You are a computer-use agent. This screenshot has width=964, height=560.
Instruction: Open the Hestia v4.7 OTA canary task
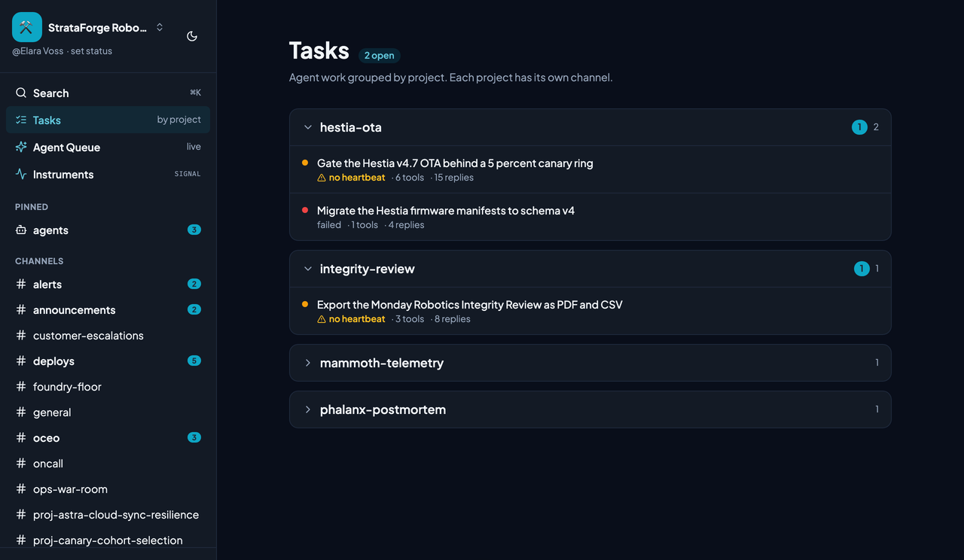point(590,169)
